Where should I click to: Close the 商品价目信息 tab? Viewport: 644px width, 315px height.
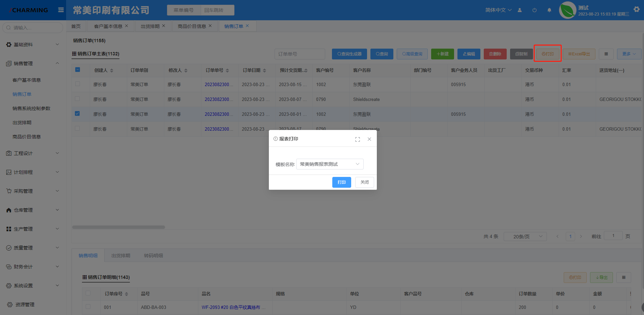(x=210, y=26)
